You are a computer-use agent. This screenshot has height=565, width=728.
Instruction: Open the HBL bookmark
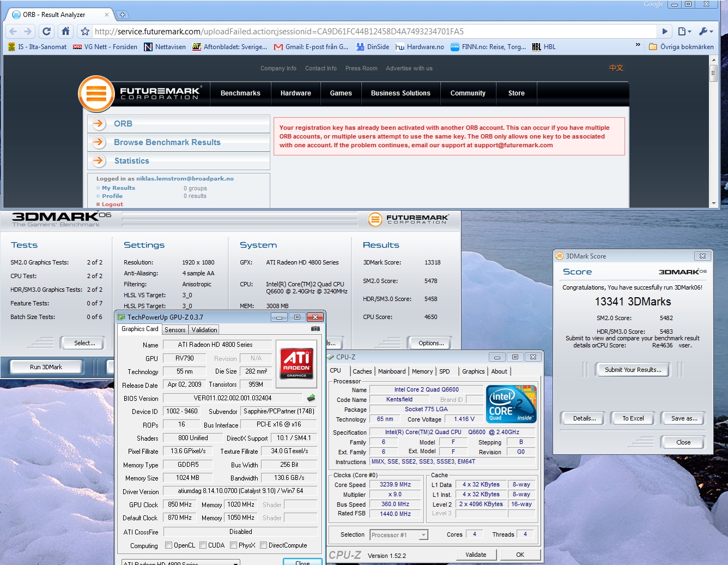coord(544,47)
